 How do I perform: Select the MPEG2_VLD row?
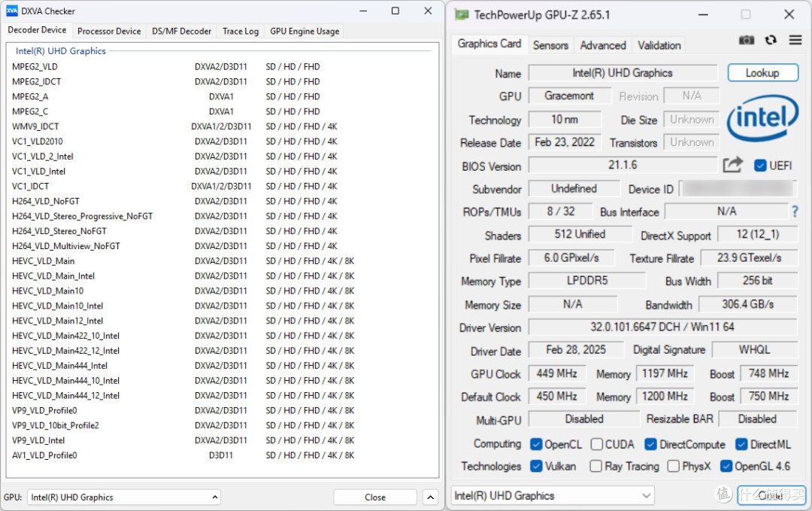pos(221,67)
